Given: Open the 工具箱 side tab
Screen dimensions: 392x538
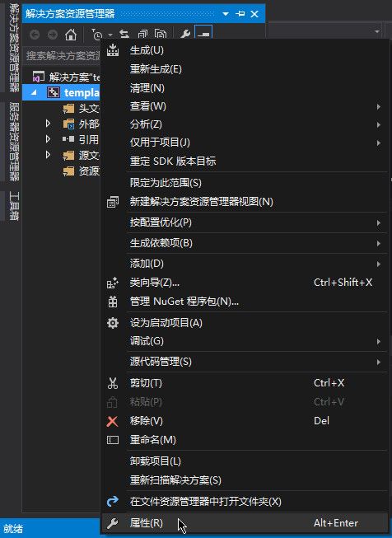Looking at the screenshot, I should tap(14, 206).
